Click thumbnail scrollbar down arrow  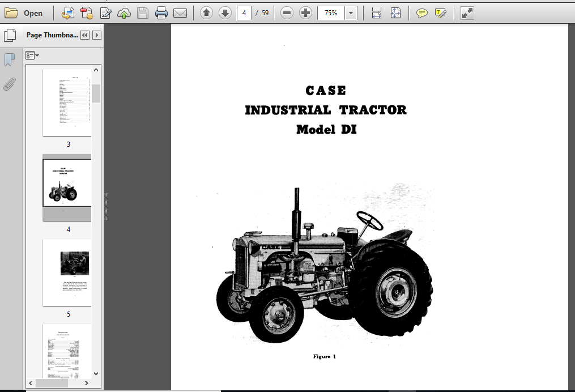pyautogui.click(x=96, y=374)
